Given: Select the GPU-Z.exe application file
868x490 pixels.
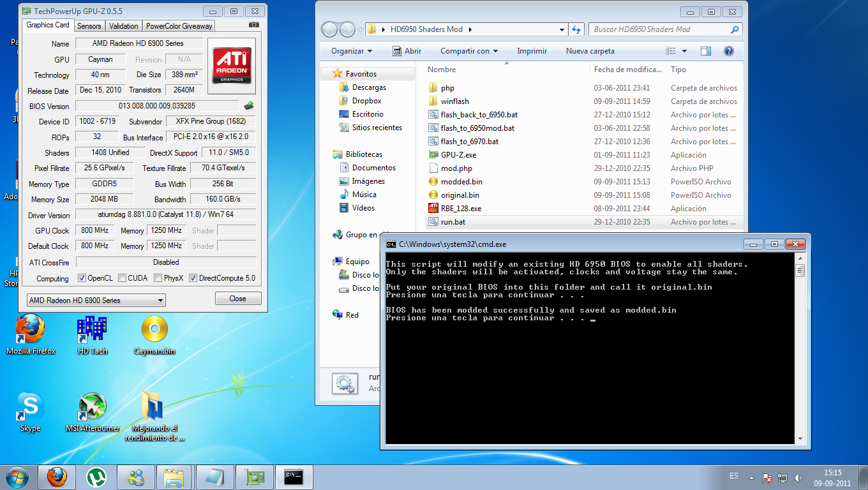Looking at the screenshot, I should pos(458,155).
